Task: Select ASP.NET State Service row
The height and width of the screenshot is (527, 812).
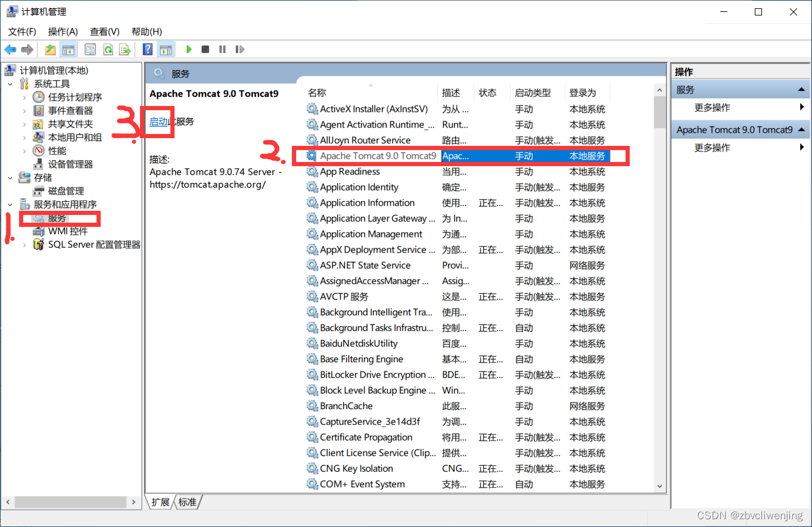Action: click(457, 266)
